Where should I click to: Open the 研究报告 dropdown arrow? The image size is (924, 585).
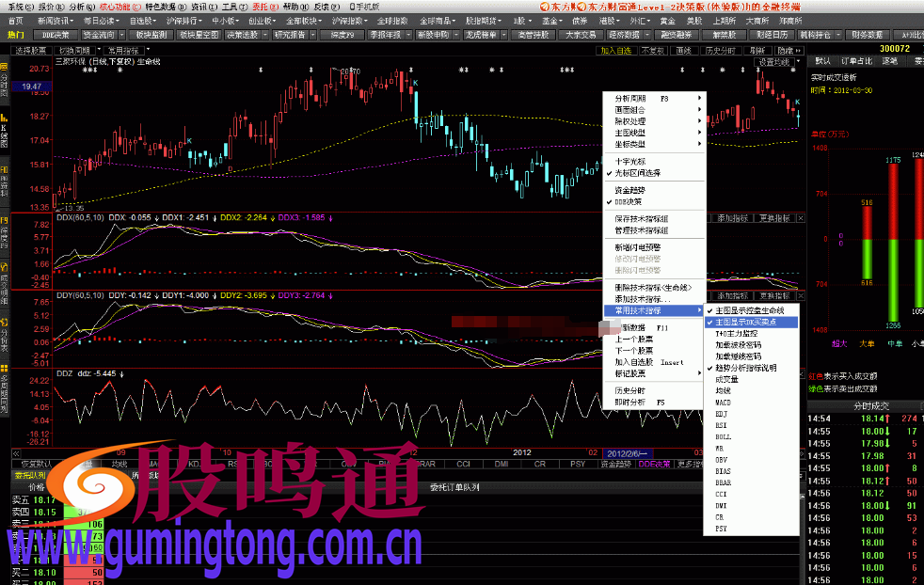(313, 35)
